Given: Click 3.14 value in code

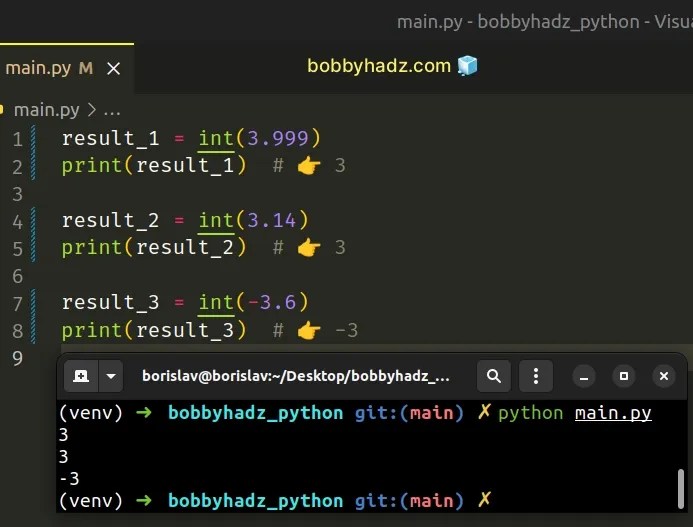Looking at the screenshot, I should tap(271, 220).
